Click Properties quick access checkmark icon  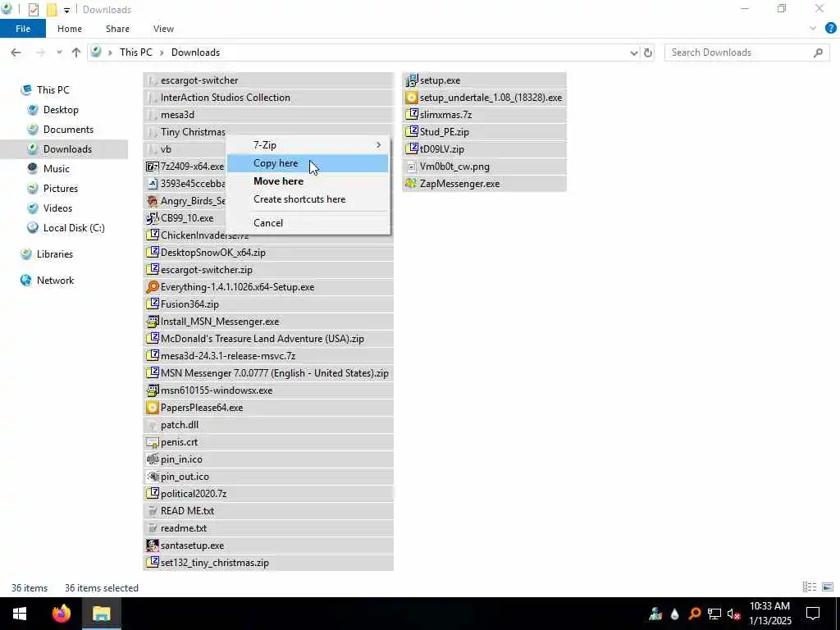[x=33, y=9]
